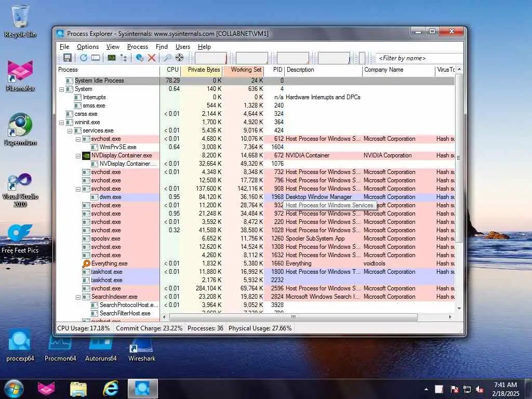Select Visual Studio 2010 desktop icon
Viewport: 532px width, 399px height.
pos(20,190)
